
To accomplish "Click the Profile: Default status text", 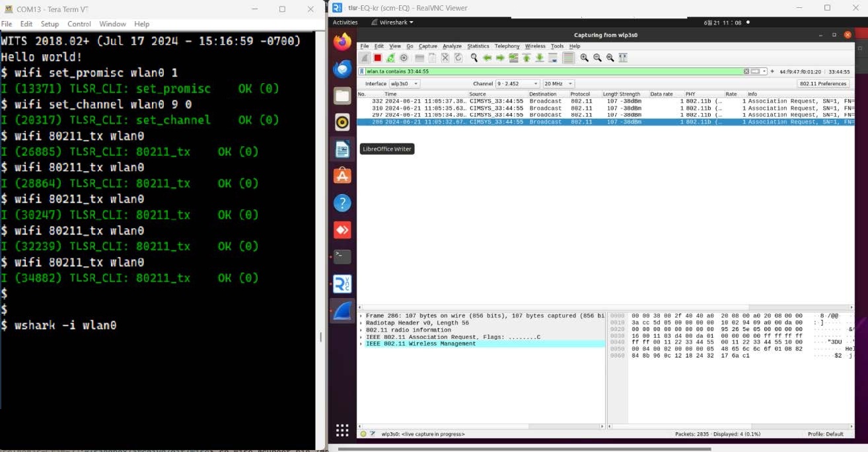I will click(x=825, y=434).
